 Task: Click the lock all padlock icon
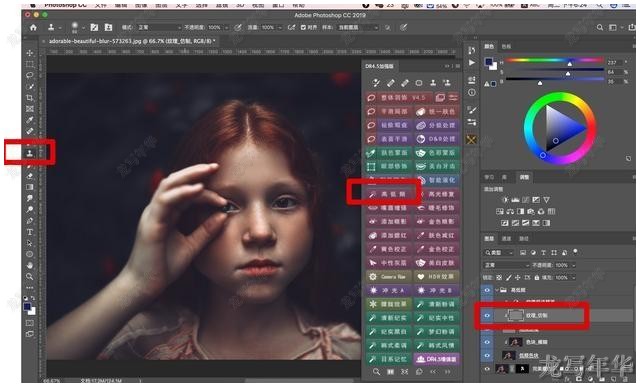[x=536, y=278]
